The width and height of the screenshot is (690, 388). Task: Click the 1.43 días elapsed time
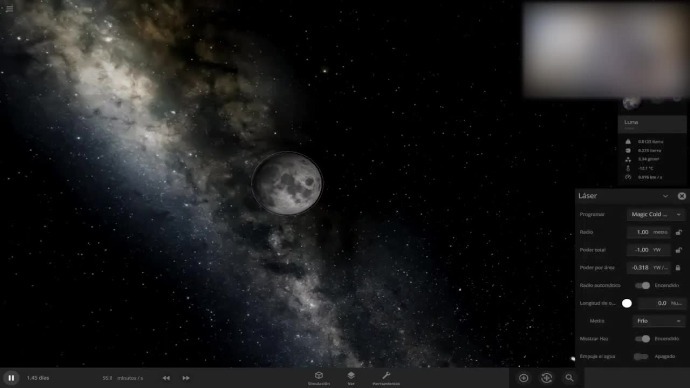(x=38, y=378)
